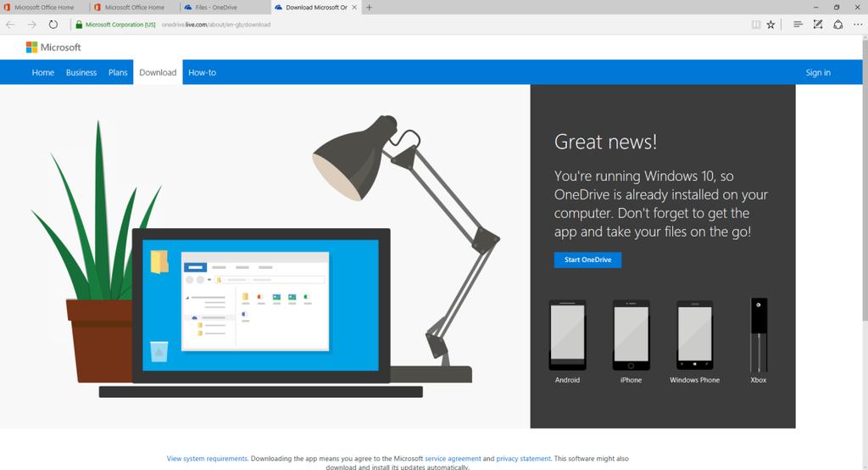The width and height of the screenshot is (868, 470).
Task: Open Reading view in address bar
Action: 755,25
